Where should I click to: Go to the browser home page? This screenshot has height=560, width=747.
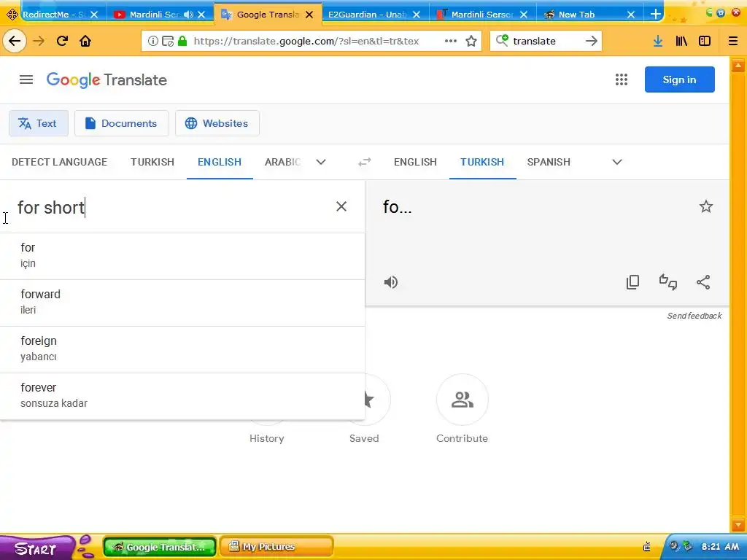tap(85, 41)
